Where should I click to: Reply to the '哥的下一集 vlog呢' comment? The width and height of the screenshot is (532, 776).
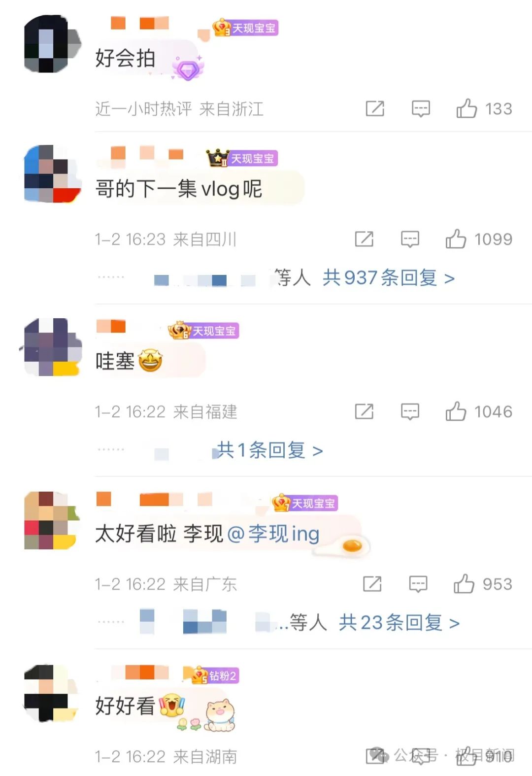coord(410,239)
